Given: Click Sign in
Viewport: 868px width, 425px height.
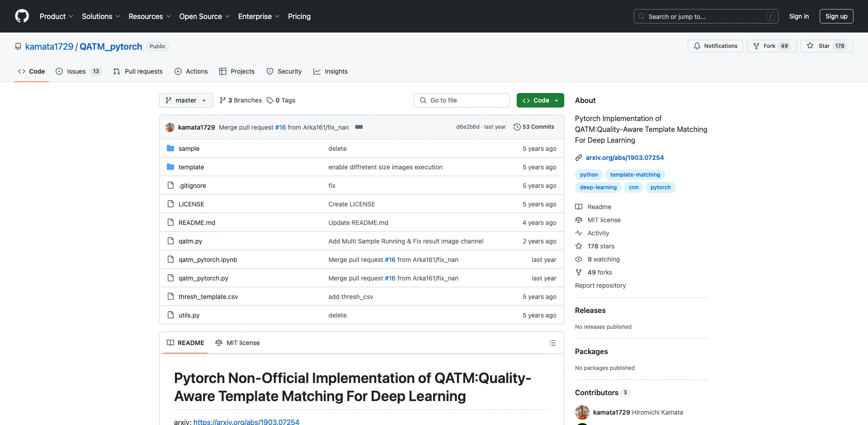Looking at the screenshot, I should pos(799,16).
